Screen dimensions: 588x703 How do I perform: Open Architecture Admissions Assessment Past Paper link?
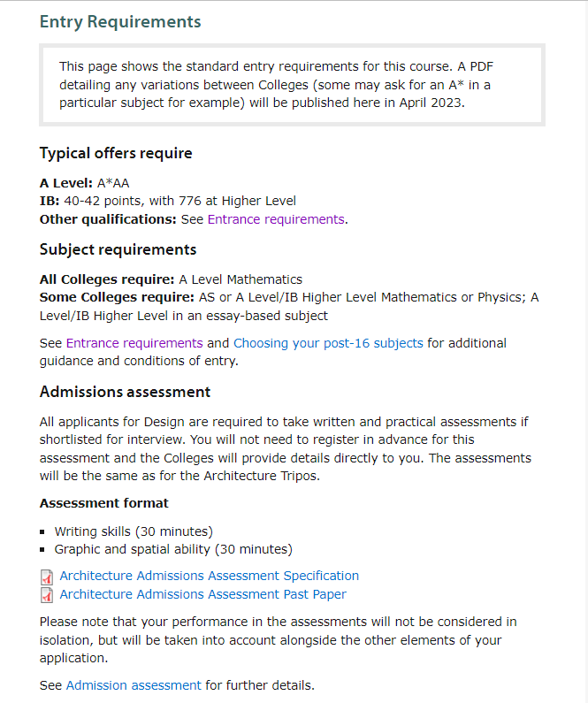[202, 594]
